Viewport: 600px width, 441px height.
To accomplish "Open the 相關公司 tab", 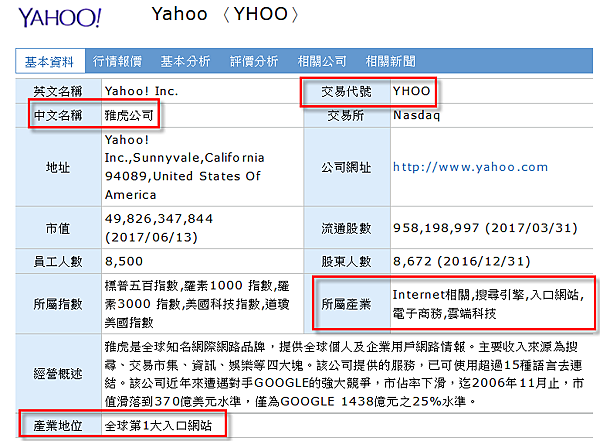I will click(322, 61).
